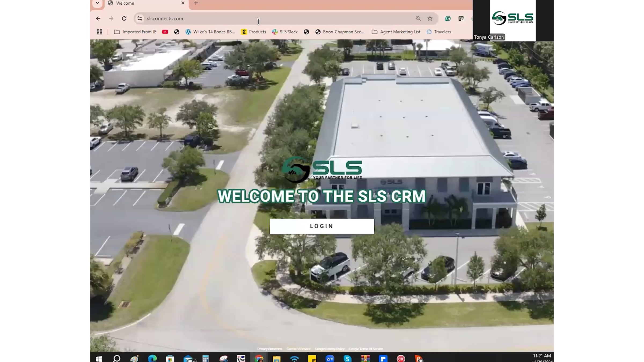Open a new browser tab
The height and width of the screenshot is (362, 644).
(196, 3)
